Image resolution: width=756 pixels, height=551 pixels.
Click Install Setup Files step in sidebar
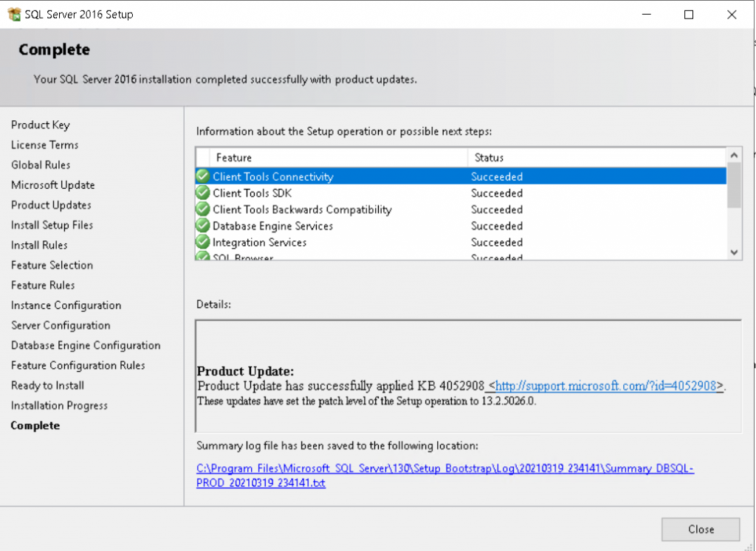(x=52, y=225)
